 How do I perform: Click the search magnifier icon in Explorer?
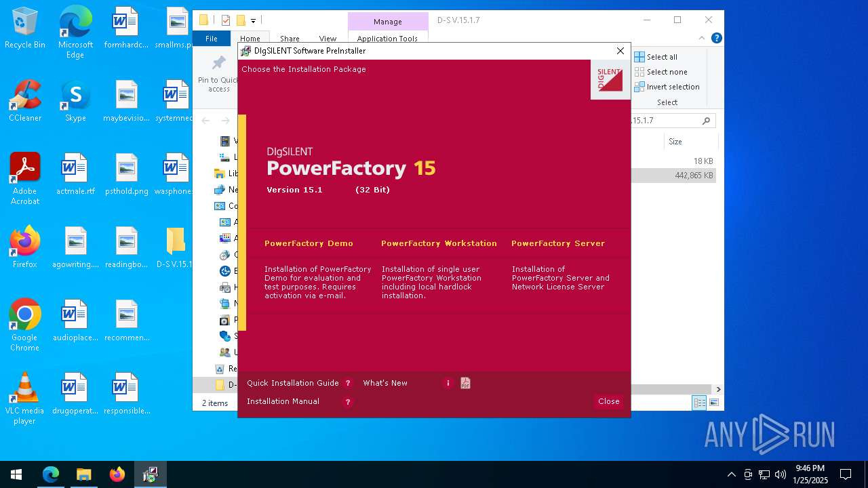coord(706,121)
